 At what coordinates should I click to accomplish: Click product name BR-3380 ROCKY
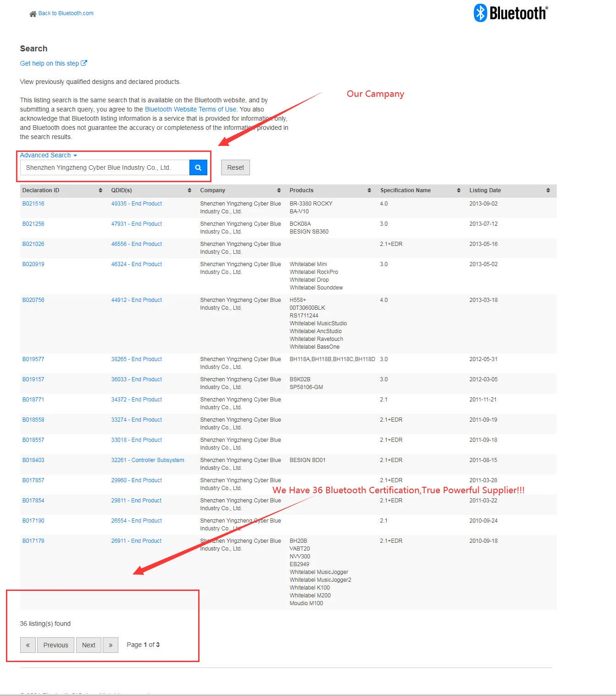(x=311, y=204)
